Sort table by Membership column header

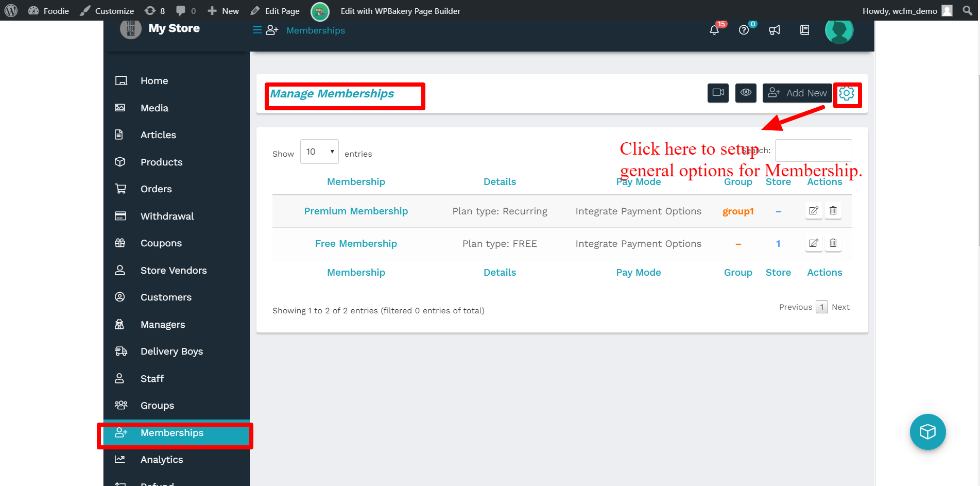point(356,182)
